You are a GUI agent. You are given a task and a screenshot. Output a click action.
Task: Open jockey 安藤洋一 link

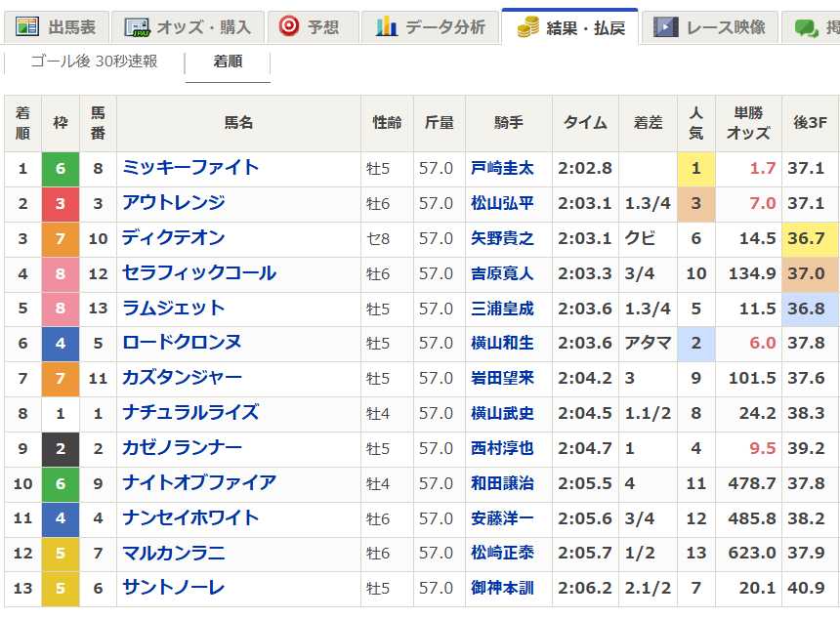pos(502,518)
